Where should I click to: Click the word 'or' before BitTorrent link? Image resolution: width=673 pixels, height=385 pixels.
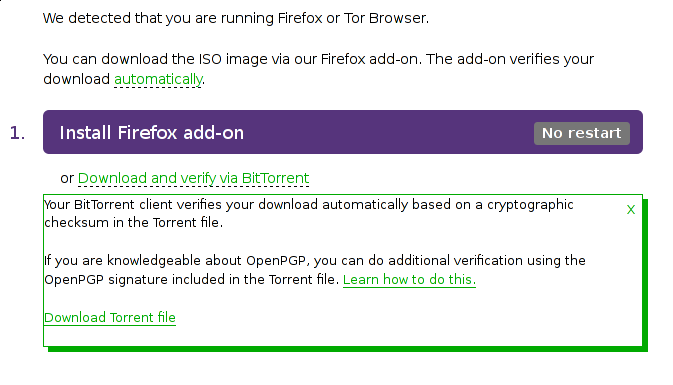tap(67, 178)
